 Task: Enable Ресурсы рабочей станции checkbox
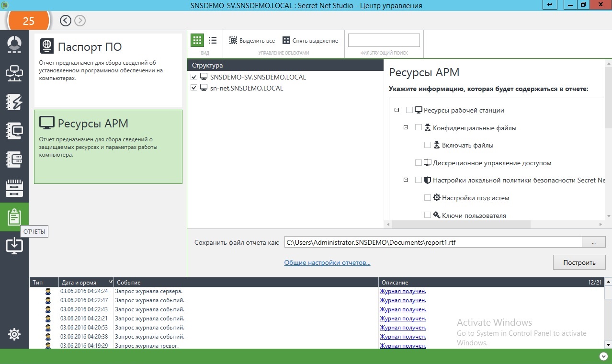(x=409, y=110)
